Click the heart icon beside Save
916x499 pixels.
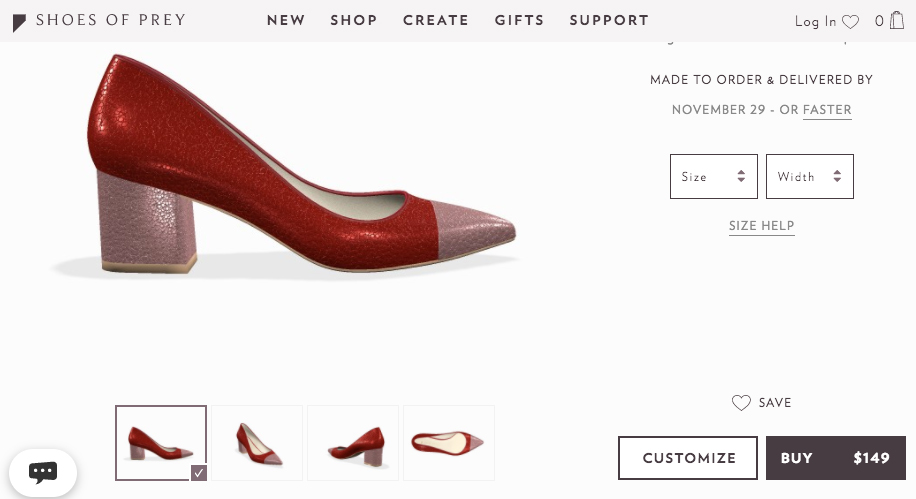(x=741, y=403)
